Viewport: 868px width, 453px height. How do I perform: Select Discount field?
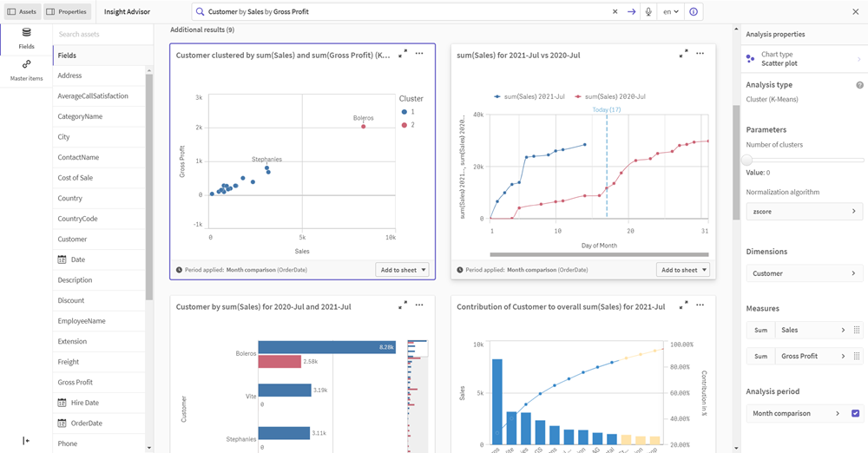[99, 301]
